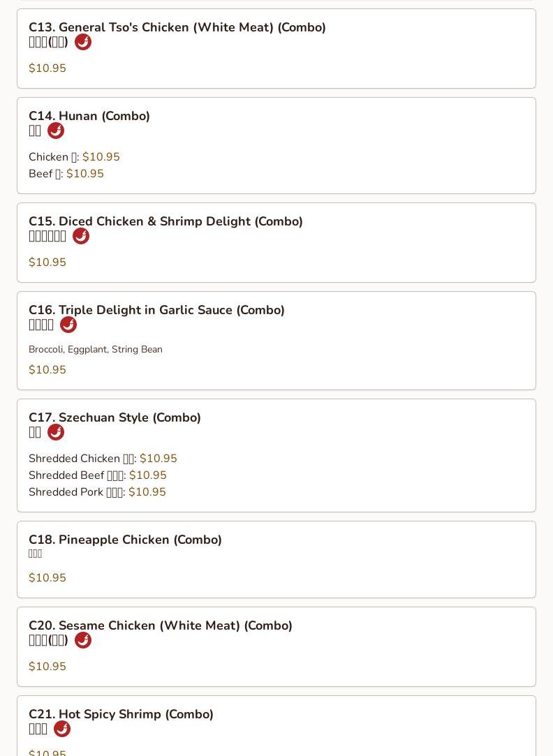Click spicy icon on C20 Sesame Chicken
553x756 pixels.
click(x=83, y=640)
